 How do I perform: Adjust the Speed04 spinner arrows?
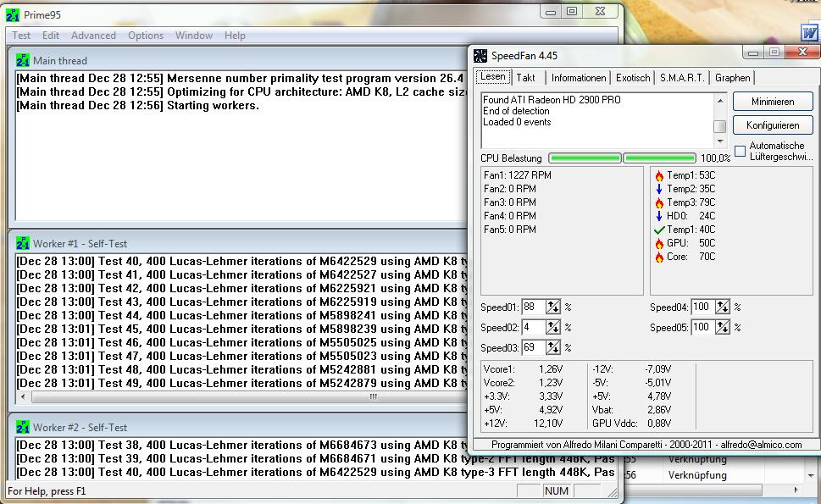[x=723, y=307]
